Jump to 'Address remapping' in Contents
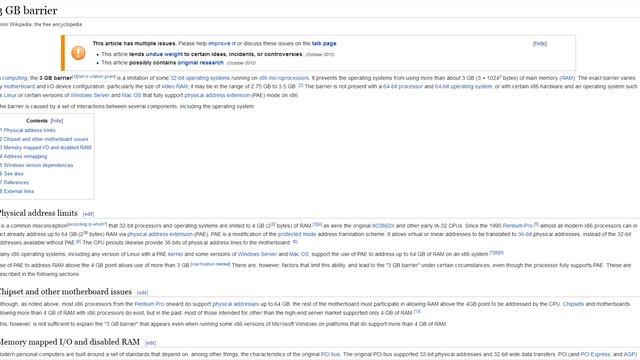640x360 pixels. point(24,157)
